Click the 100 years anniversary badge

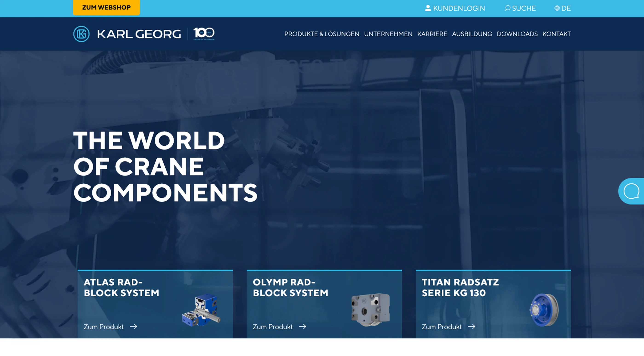tap(204, 34)
